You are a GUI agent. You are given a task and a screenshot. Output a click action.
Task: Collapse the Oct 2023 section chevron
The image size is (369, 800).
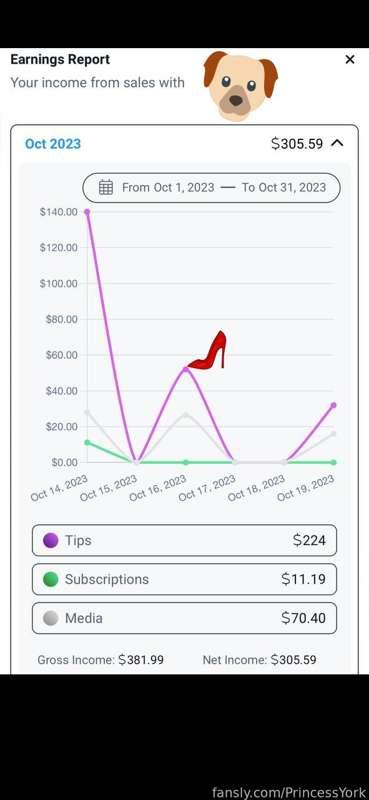[x=337, y=143]
